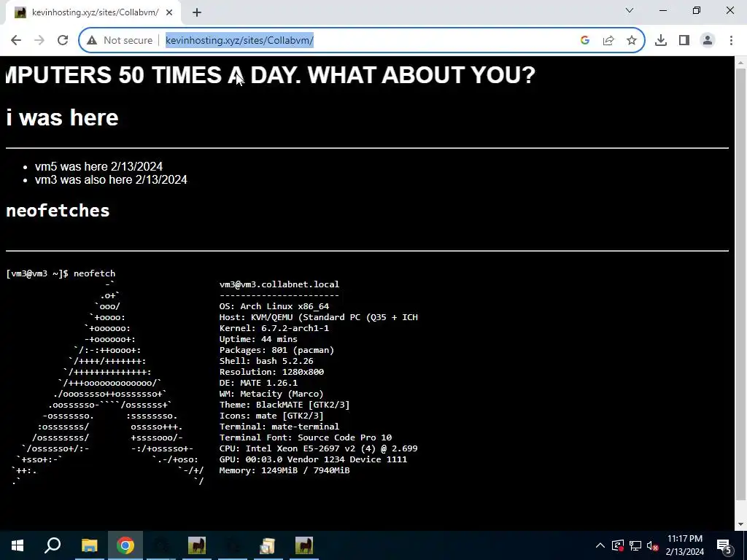
Task: Click the 'CPU: Intel Xeon E5-2697 v2' line
Action: click(318, 448)
